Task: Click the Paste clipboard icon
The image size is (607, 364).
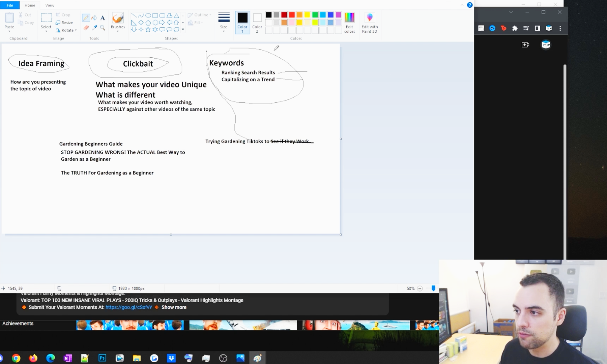Action: [9, 18]
